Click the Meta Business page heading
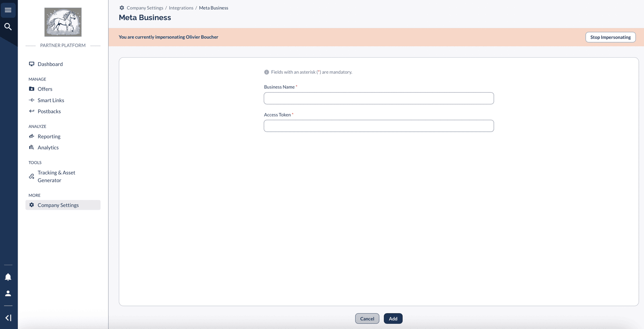 click(145, 17)
